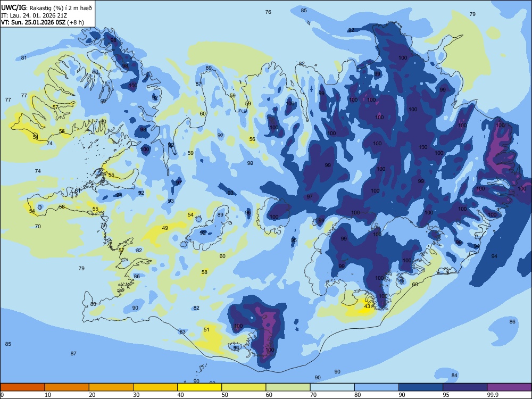Click the humidity value 84 on the map
The height and width of the screenshot is (399, 532).
point(454,375)
